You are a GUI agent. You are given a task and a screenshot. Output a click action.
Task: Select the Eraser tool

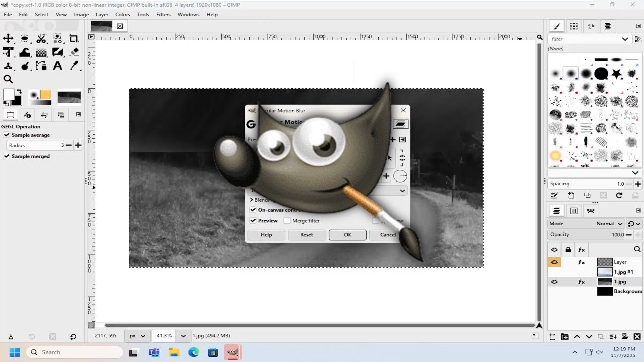point(74,52)
